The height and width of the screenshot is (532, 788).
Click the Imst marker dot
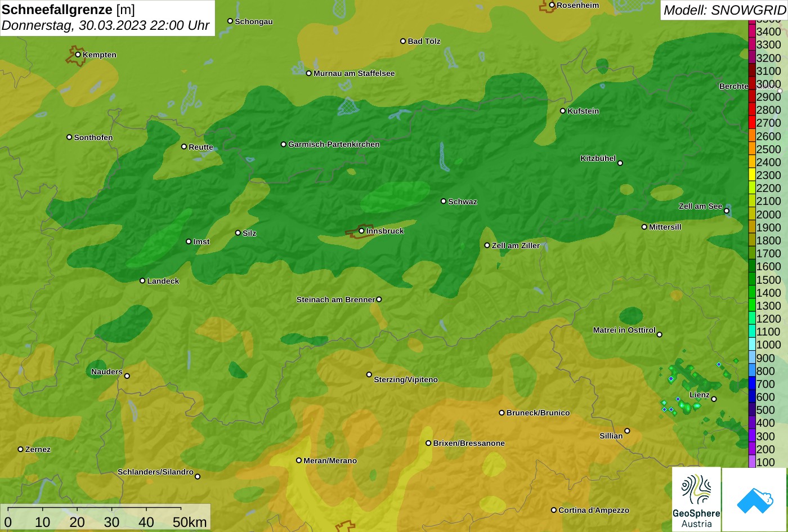click(189, 242)
